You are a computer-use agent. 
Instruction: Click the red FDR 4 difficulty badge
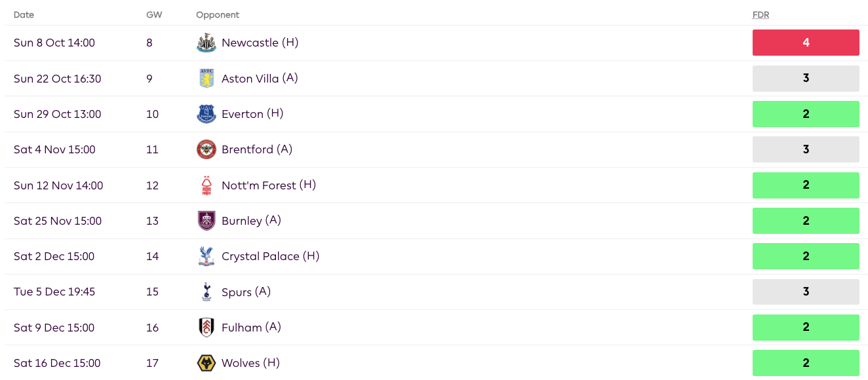805,43
